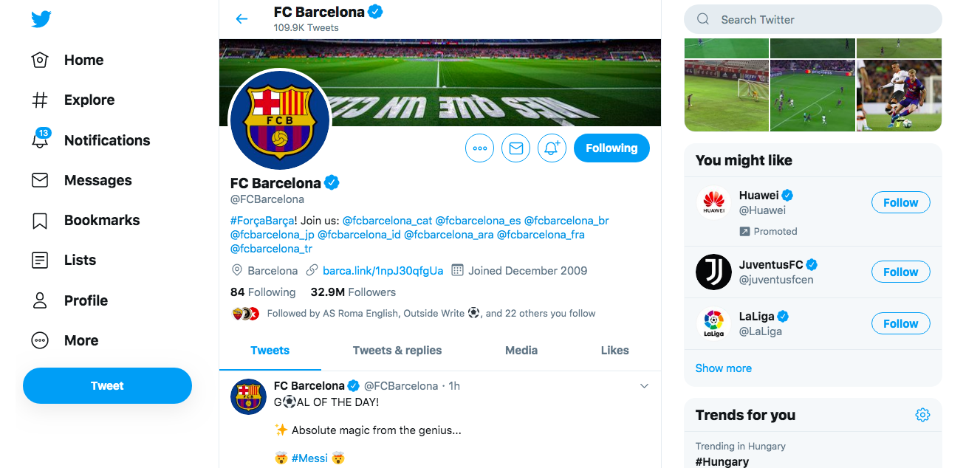Click the blue Tweet button

(107, 385)
